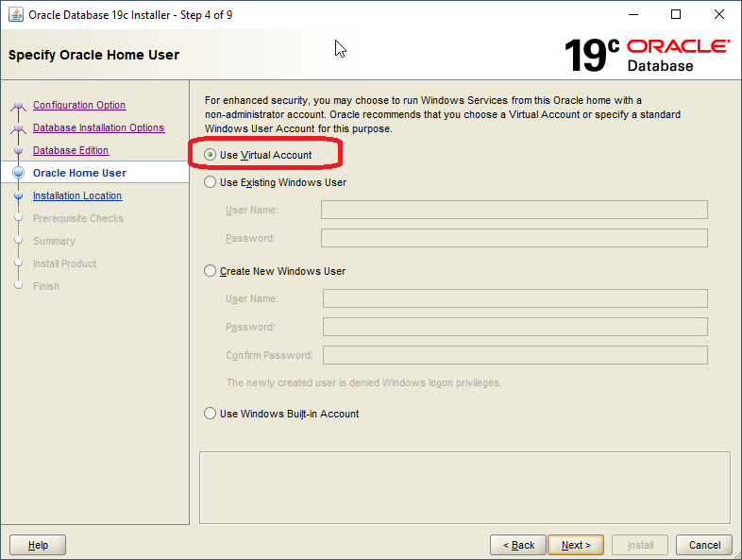This screenshot has height=560, width=742.
Task: Click Oracle Home User step marker icon
Action: coord(19,173)
